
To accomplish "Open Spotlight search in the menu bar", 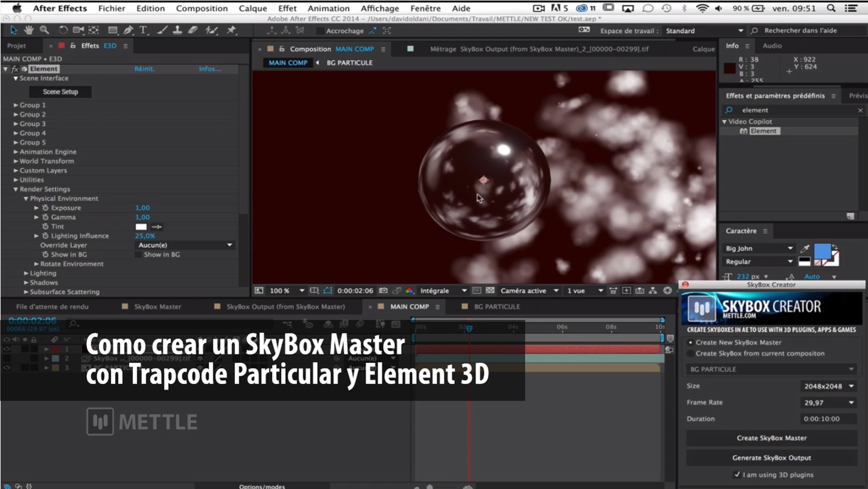I will click(x=831, y=8).
